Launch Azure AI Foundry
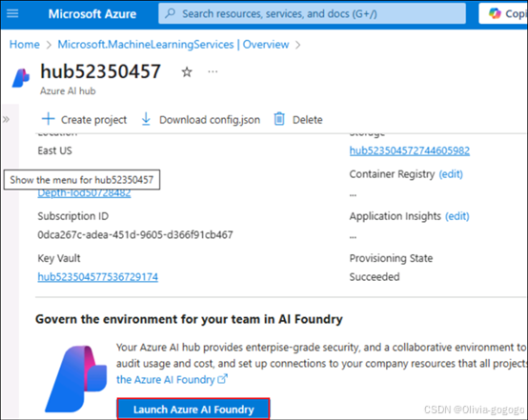The height and width of the screenshot is (420, 528). 193,409
